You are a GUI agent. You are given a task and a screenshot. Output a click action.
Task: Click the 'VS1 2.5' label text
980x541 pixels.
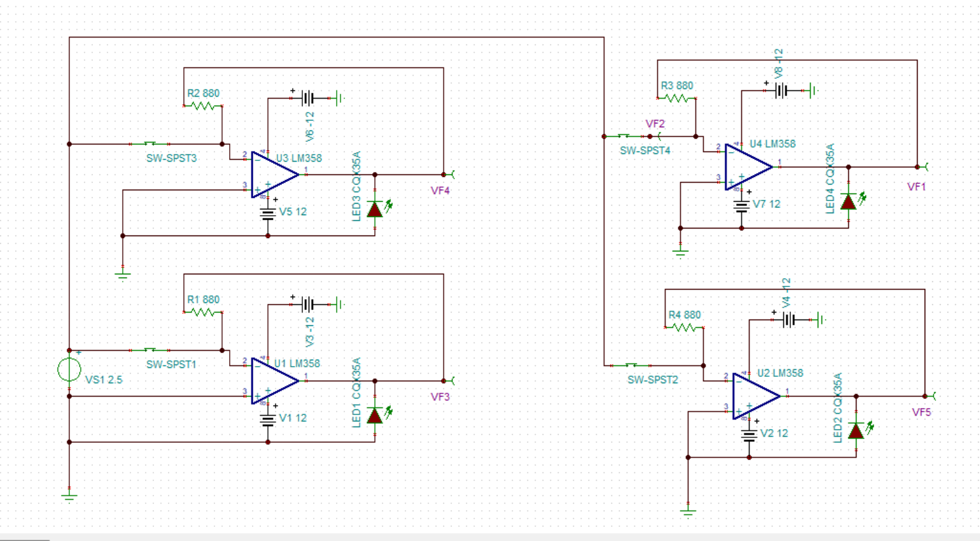point(104,379)
